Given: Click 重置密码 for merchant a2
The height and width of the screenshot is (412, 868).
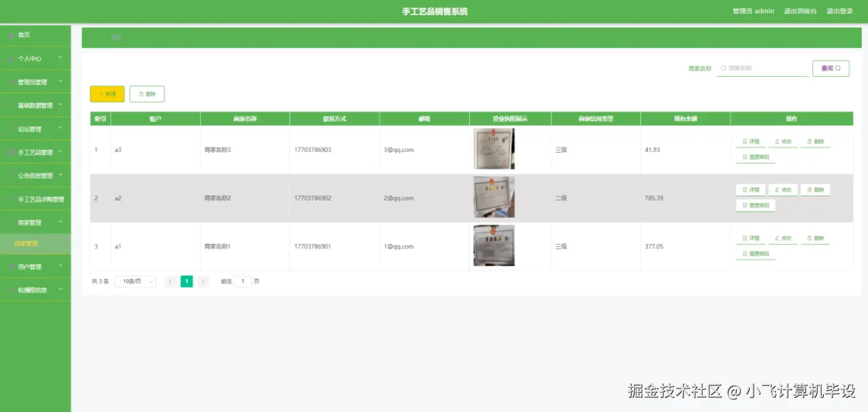Looking at the screenshot, I should pos(755,205).
